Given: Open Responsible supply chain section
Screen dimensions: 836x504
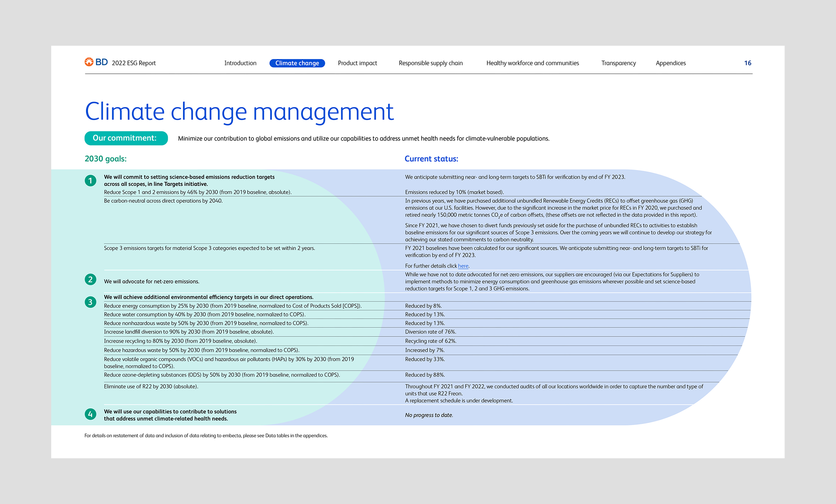Looking at the screenshot, I should point(431,63).
